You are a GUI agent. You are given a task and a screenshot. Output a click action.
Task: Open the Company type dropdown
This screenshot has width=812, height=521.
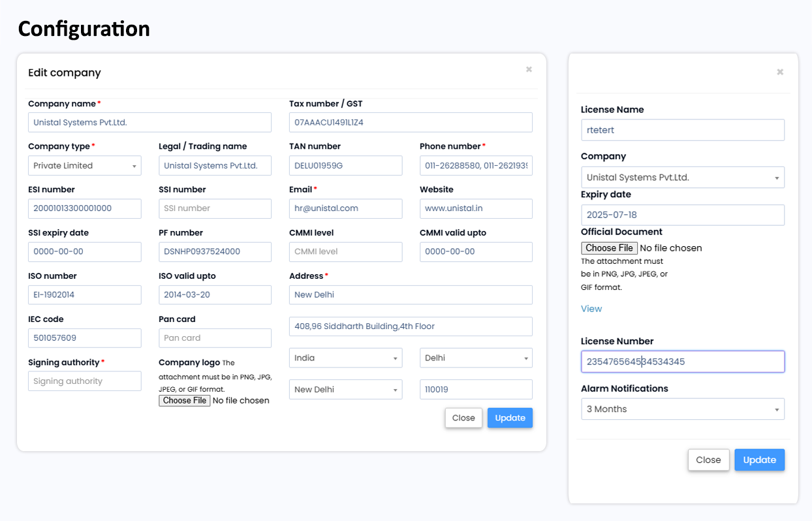[84, 166]
